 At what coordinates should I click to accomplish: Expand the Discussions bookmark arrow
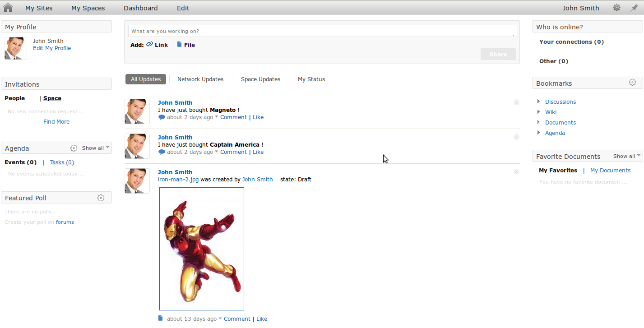538,102
